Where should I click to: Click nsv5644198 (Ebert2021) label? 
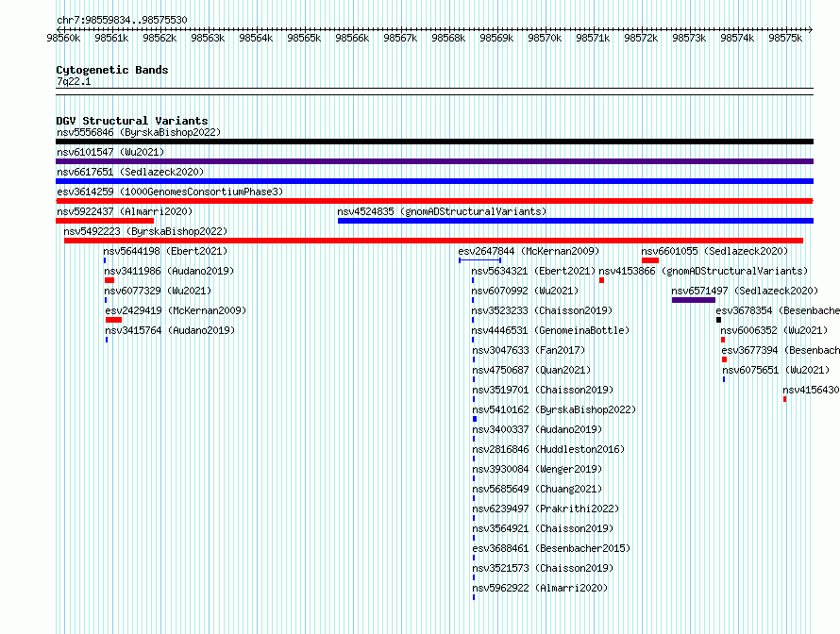click(x=165, y=251)
